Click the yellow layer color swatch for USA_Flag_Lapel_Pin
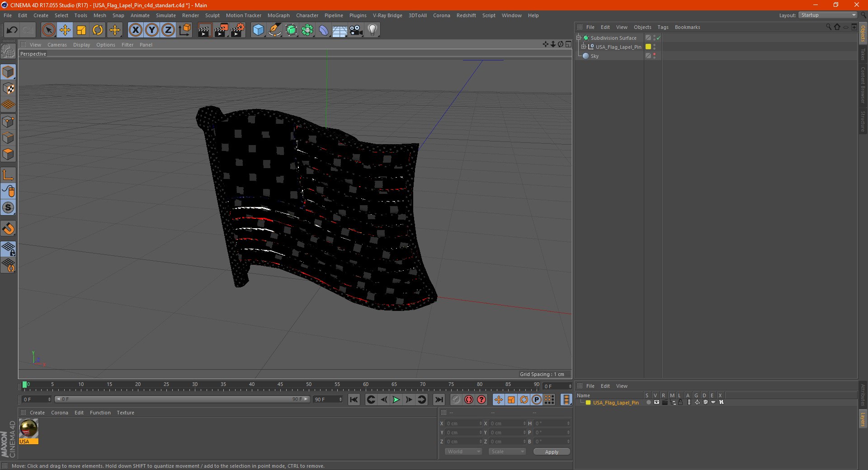The image size is (868, 470). click(648, 47)
